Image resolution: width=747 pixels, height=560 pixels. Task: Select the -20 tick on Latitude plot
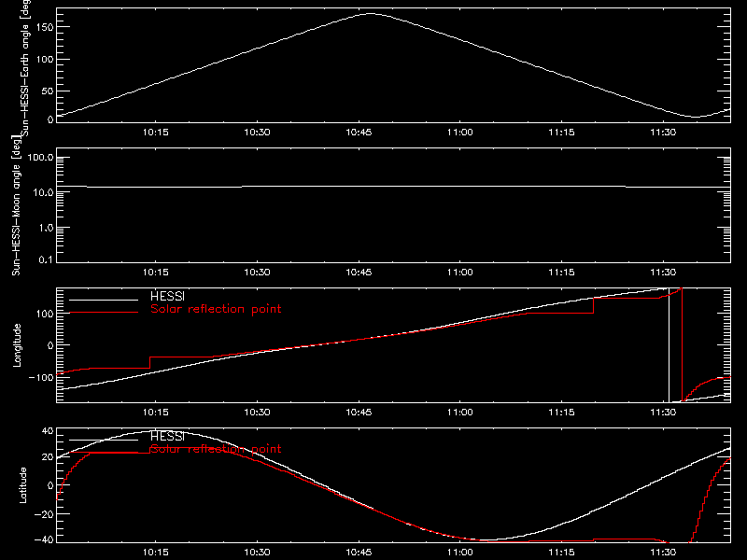tap(45, 514)
